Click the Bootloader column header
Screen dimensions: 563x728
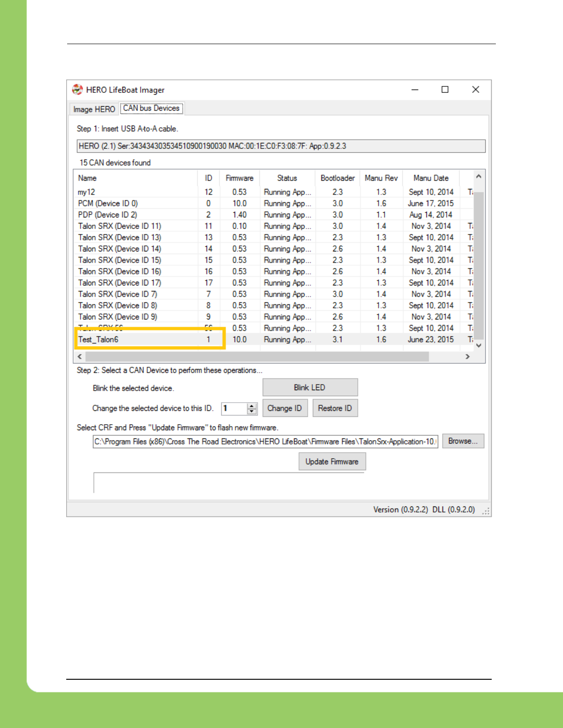[338, 178]
